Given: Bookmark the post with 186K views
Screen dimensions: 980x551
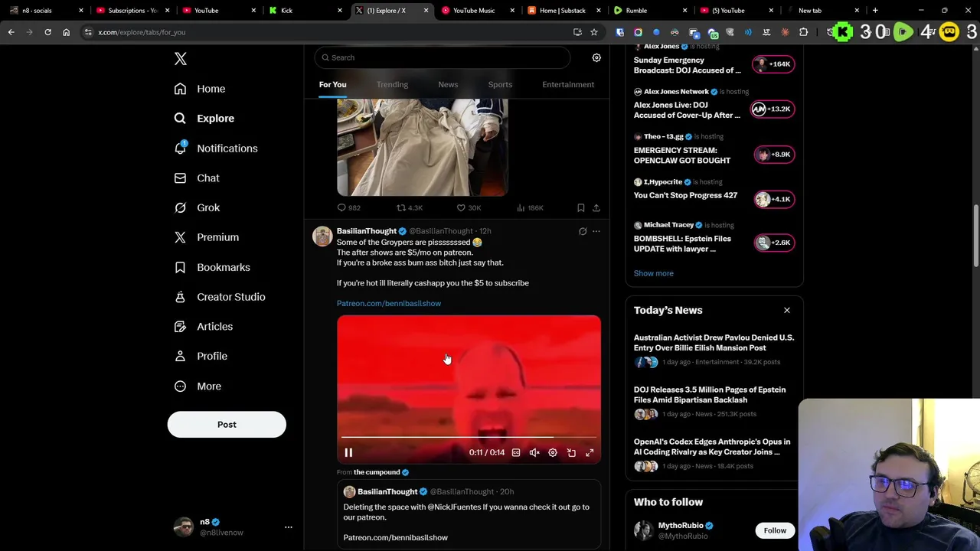Looking at the screenshot, I should tap(581, 207).
